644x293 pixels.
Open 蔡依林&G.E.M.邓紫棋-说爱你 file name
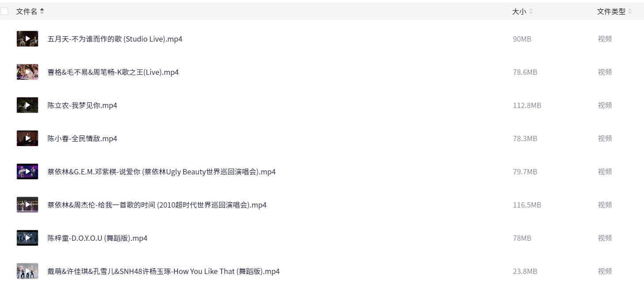coord(161,172)
